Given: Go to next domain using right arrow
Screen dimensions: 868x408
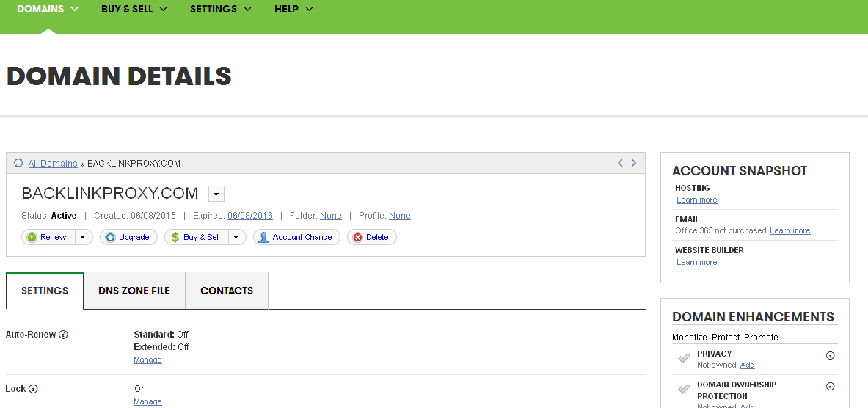Looking at the screenshot, I should pos(634,163).
